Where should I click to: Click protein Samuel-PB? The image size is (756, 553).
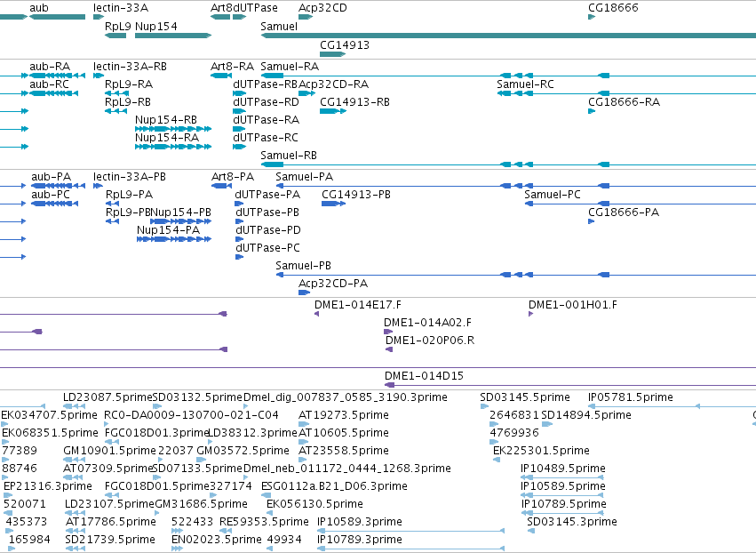point(303,266)
